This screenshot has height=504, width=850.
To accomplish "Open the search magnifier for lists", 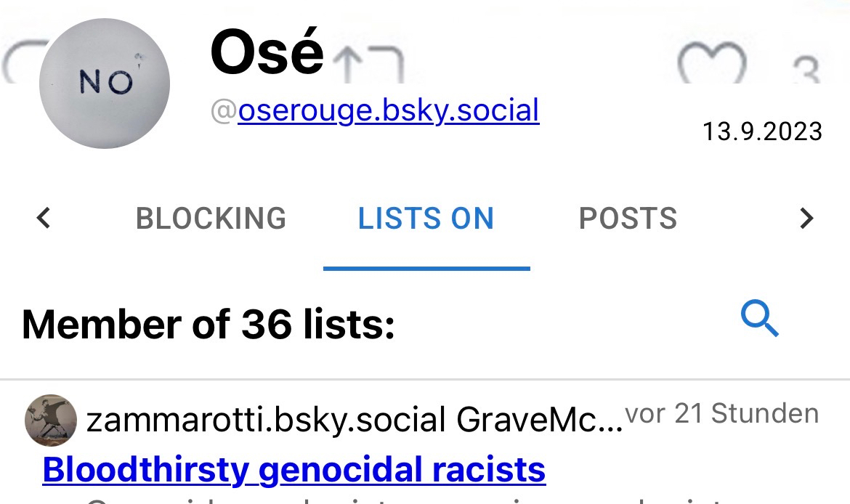I will (x=759, y=320).
